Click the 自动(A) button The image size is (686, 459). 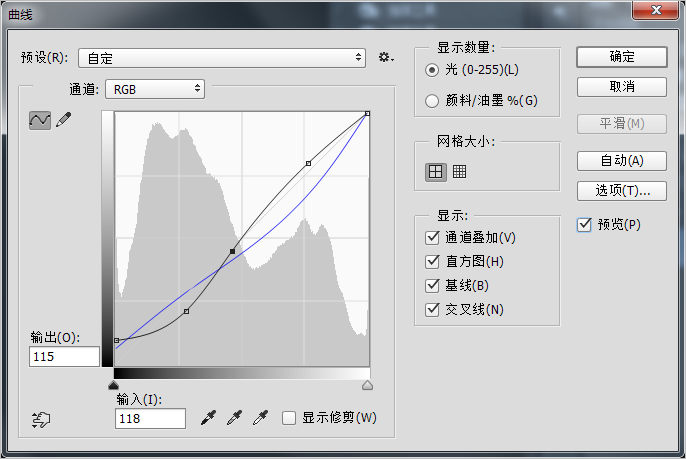[x=622, y=161]
